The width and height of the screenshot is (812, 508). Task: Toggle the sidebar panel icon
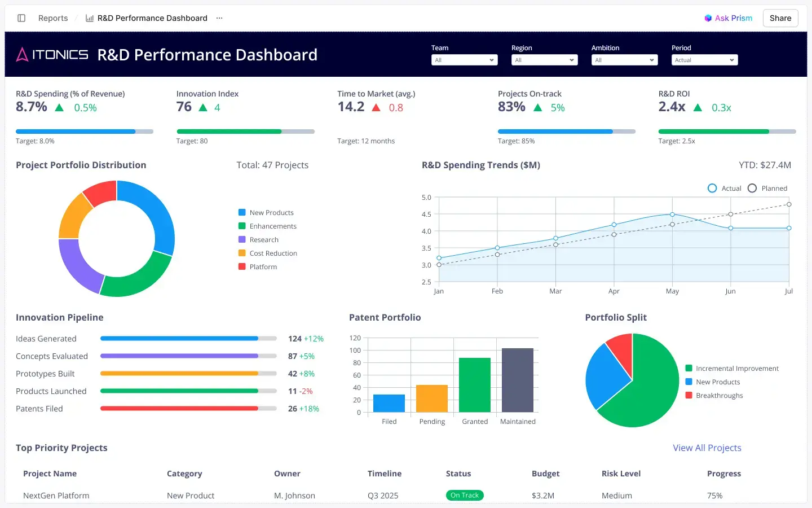(21, 17)
